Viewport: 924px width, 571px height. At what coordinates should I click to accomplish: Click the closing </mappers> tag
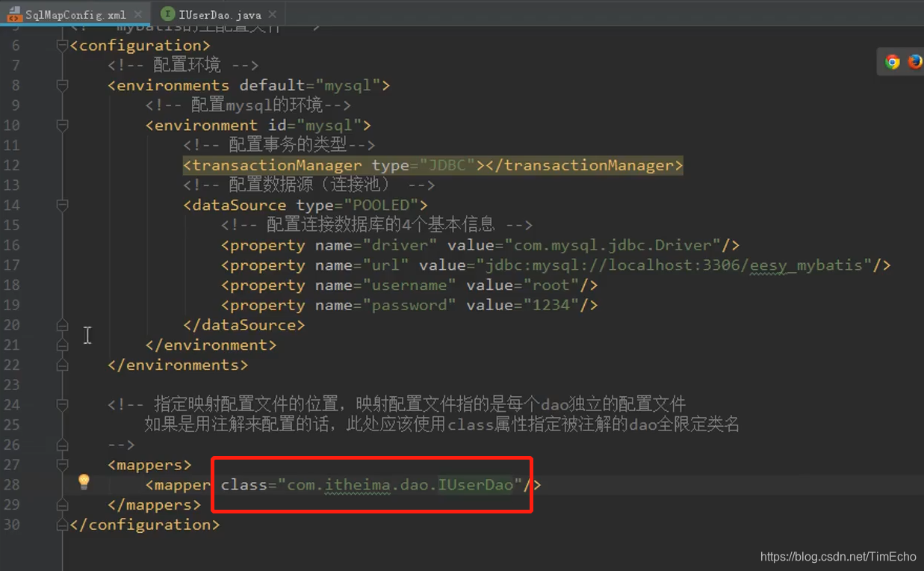(155, 504)
